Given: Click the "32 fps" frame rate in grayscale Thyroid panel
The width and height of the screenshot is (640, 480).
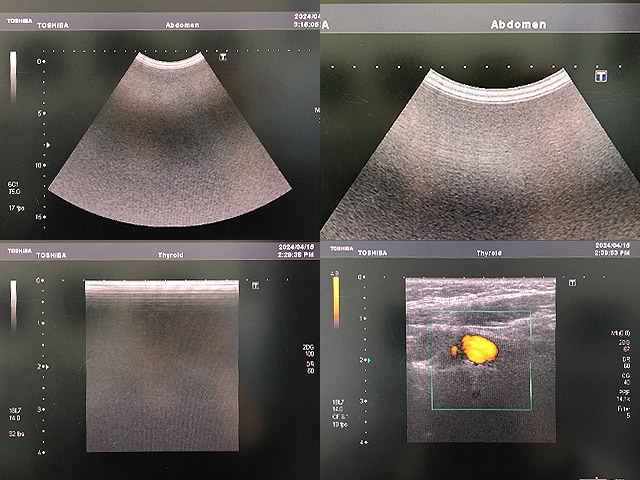Looking at the screenshot, I should point(16,434).
